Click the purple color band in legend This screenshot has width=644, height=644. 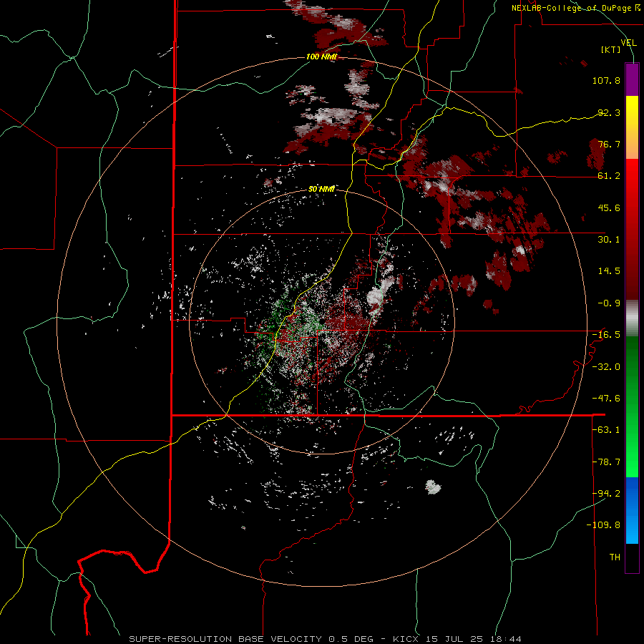point(632,79)
